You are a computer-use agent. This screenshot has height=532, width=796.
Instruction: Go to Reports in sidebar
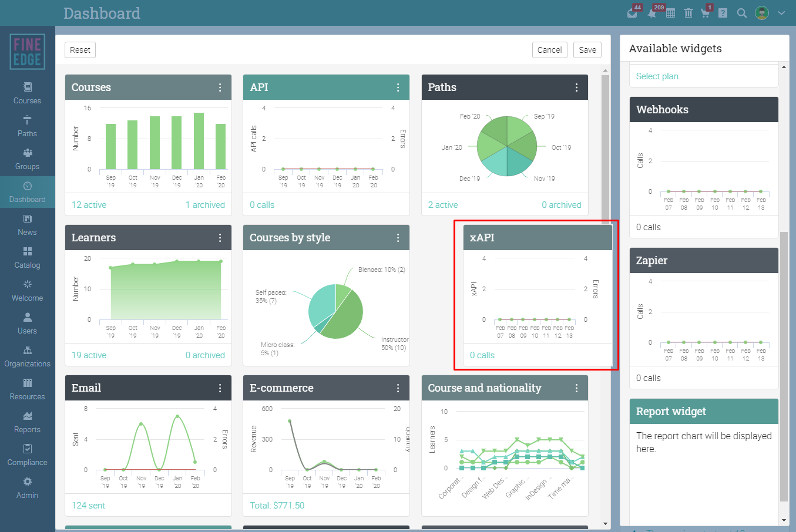(27, 423)
